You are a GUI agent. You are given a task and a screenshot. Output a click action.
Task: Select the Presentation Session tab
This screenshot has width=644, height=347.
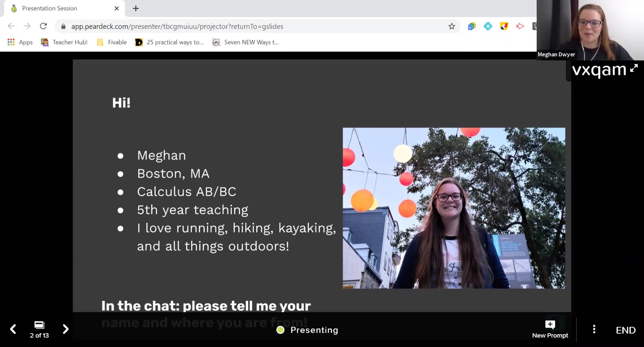[x=50, y=9]
